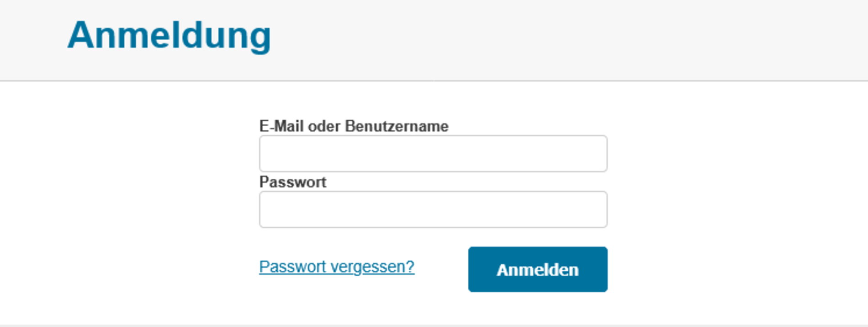Click the Anmelden button
The image size is (868, 327).
coord(538,269)
